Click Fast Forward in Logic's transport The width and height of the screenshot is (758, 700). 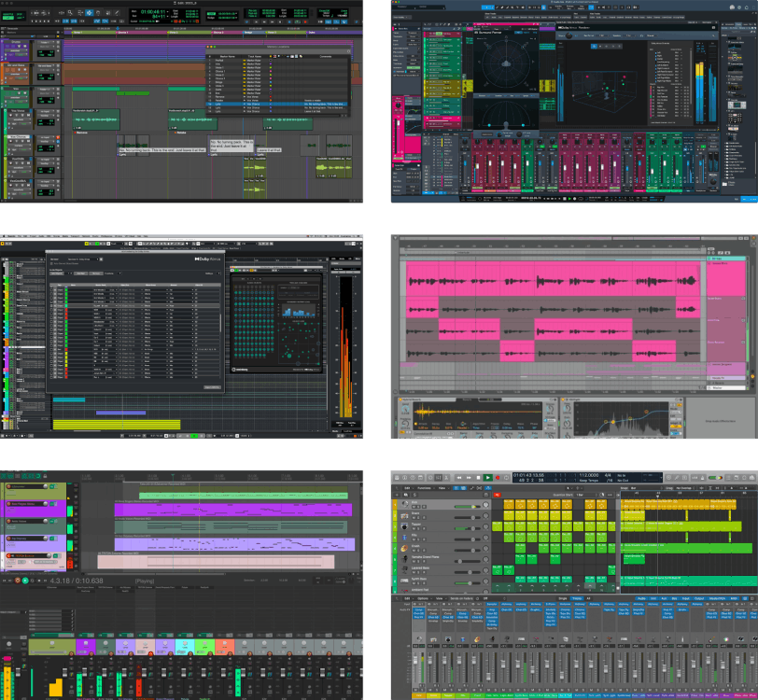click(469, 478)
